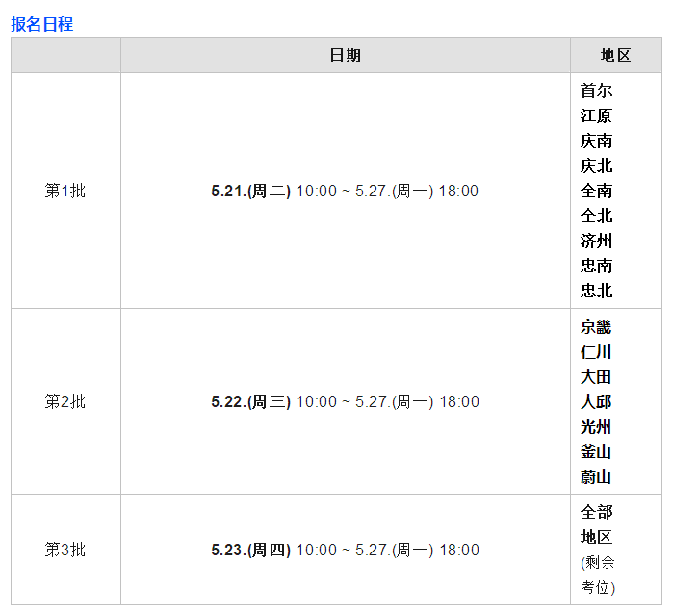Select 首尔 in the region list

click(x=596, y=90)
